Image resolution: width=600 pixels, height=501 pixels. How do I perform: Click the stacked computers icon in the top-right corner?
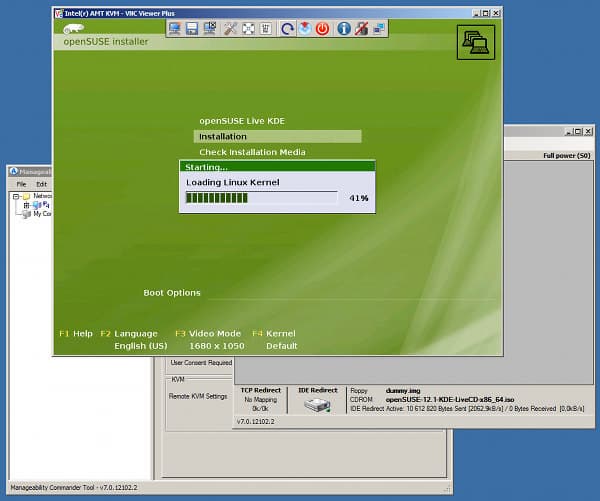[x=476, y=42]
